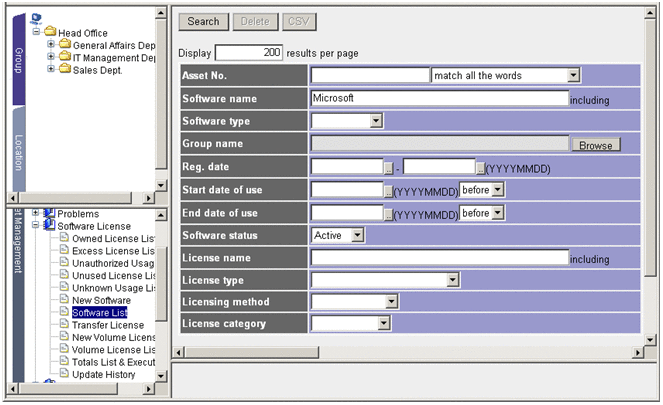Expand the Sales Dept. node

click(51, 68)
